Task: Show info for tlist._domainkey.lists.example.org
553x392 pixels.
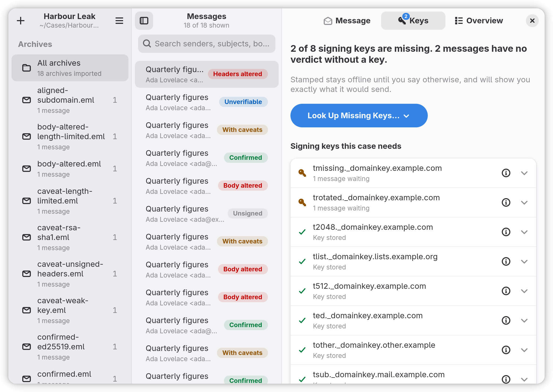Action: pyautogui.click(x=506, y=261)
